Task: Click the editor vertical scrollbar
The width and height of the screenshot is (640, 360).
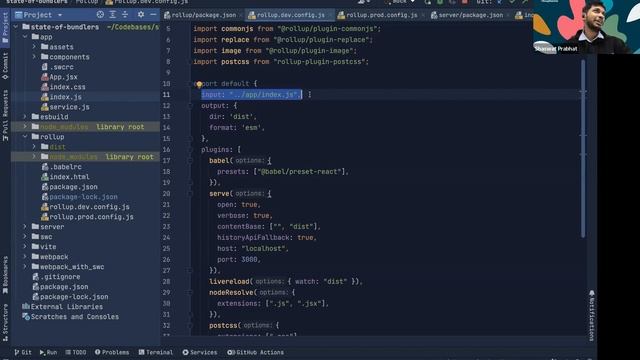Action: tap(583, 148)
